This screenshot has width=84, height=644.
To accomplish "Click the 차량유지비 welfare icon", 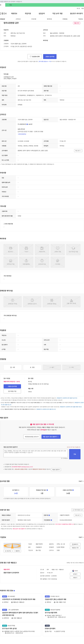I will 42,249.
